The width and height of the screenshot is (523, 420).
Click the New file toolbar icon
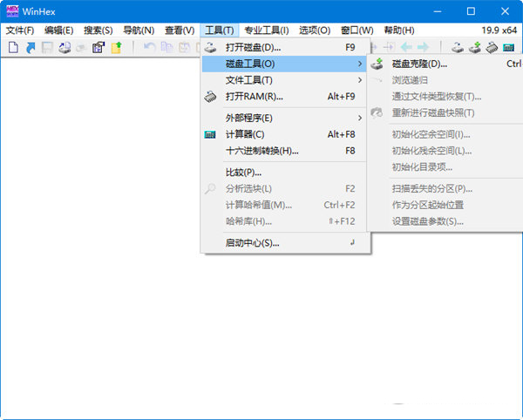(x=13, y=48)
